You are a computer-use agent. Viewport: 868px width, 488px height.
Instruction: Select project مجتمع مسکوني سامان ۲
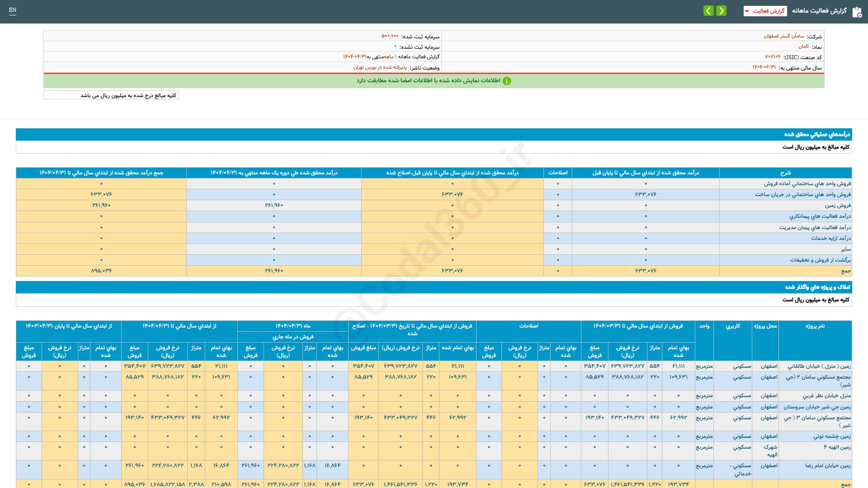click(x=818, y=381)
